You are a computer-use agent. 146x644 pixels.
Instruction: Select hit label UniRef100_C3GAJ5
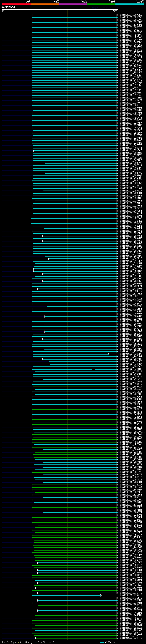131,593
